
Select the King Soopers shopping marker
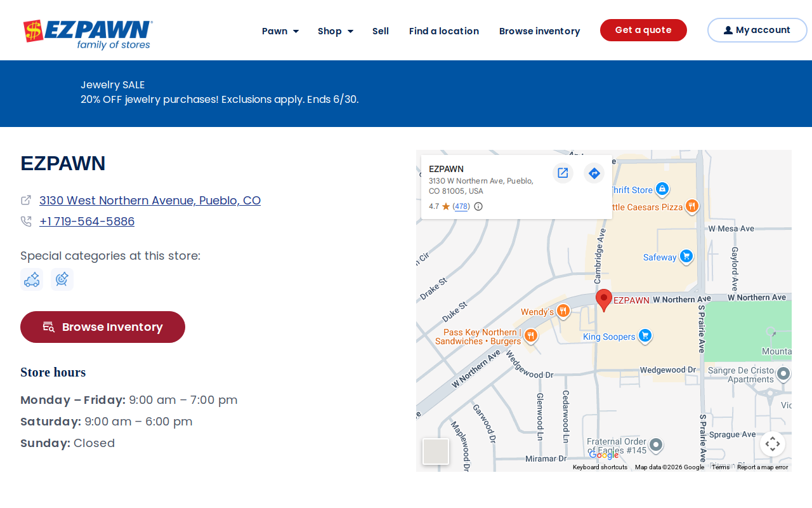click(x=645, y=336)
